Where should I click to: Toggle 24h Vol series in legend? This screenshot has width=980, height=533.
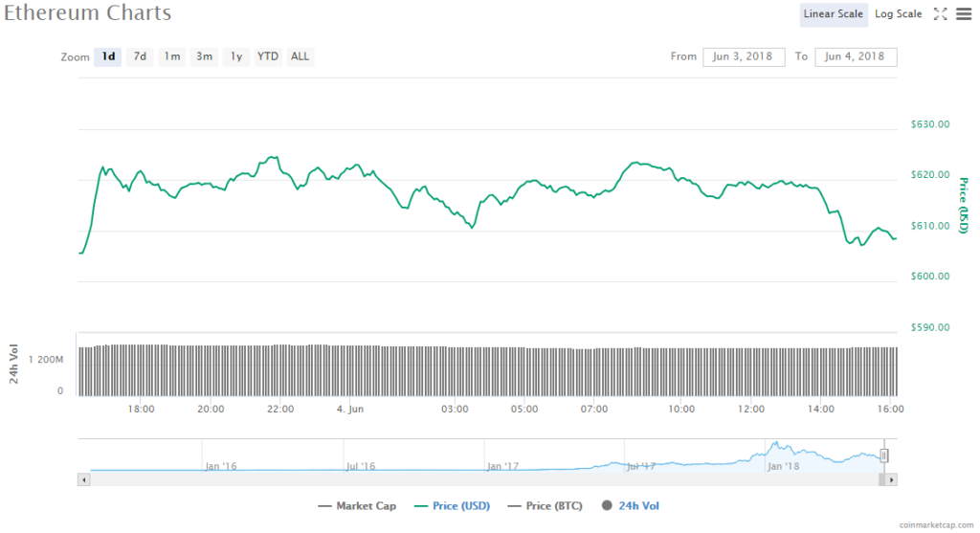631,506
